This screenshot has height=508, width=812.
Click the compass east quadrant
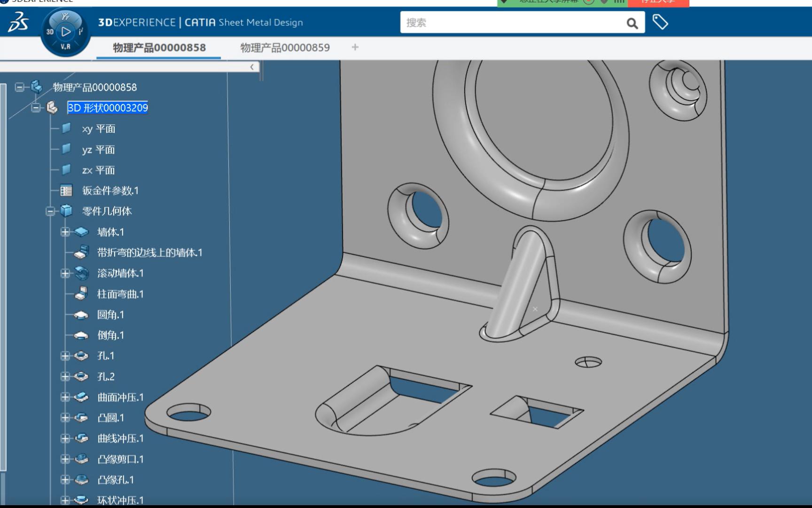tap(81, 32)
